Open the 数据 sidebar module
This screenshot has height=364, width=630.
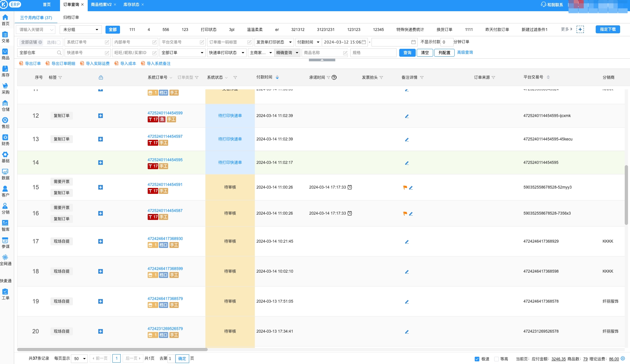pyautogui.click(x=5, y=174)
